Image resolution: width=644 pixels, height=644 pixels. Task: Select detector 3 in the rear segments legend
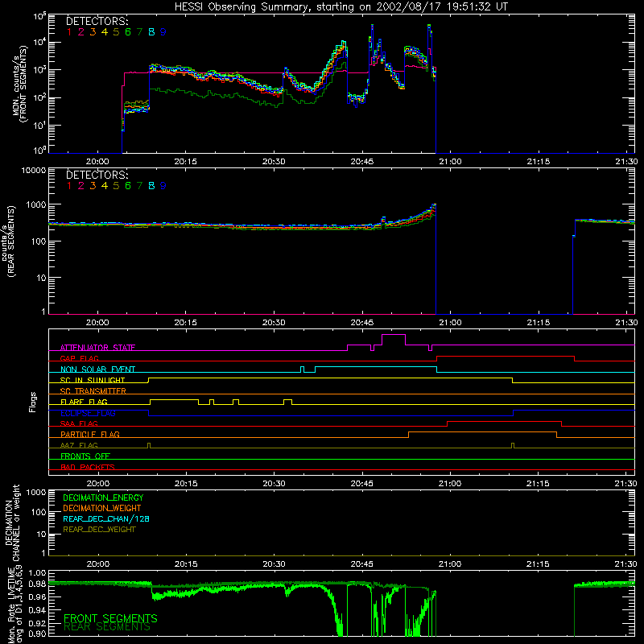(x=93, y=186)
